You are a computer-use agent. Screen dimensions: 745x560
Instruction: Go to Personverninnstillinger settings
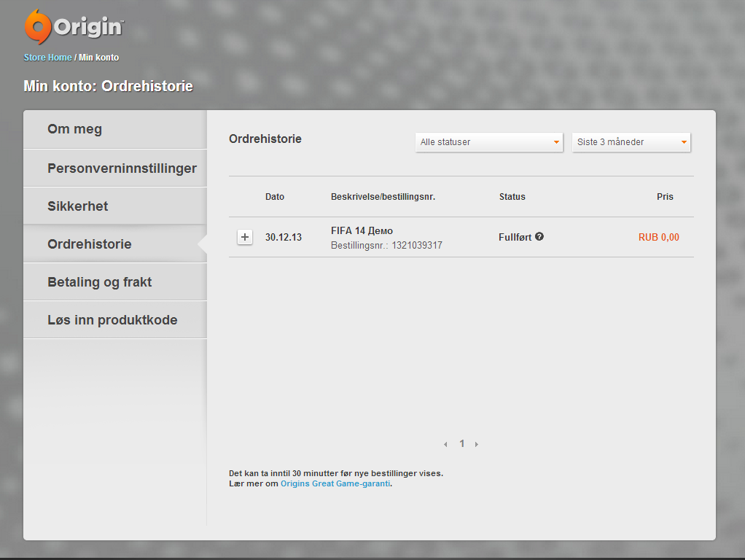115,168
